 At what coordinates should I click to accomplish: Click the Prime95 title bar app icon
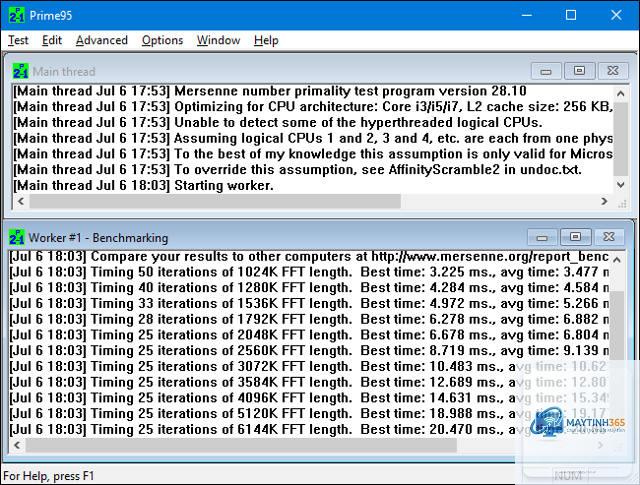17,16
